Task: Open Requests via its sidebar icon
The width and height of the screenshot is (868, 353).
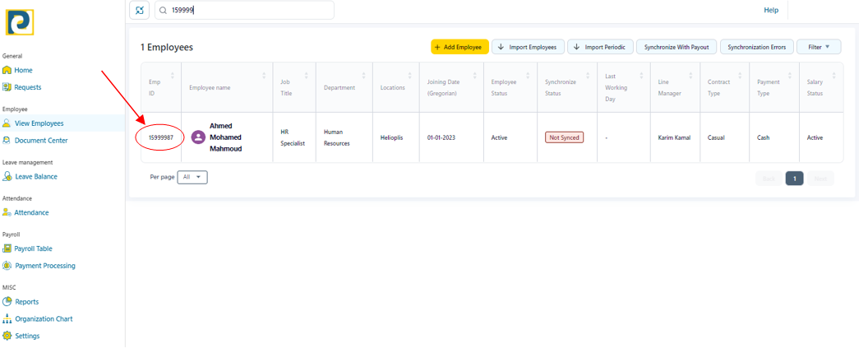Action: click(x=7, y=87)
